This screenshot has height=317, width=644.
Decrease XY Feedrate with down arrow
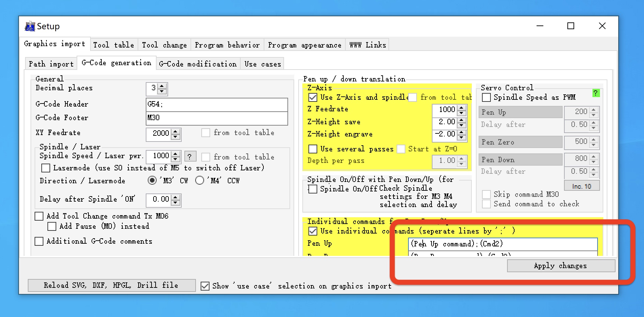click(x=175, y=136)
